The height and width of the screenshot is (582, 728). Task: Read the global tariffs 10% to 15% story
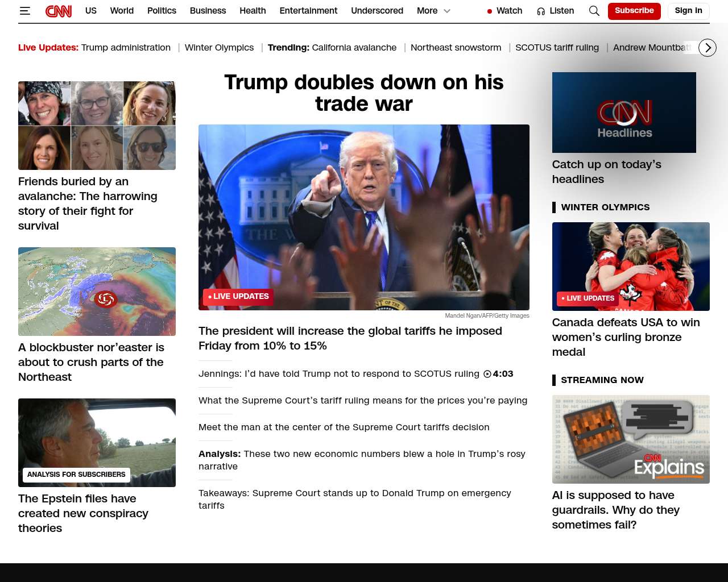pyautogui.click(x=350, y=338)
